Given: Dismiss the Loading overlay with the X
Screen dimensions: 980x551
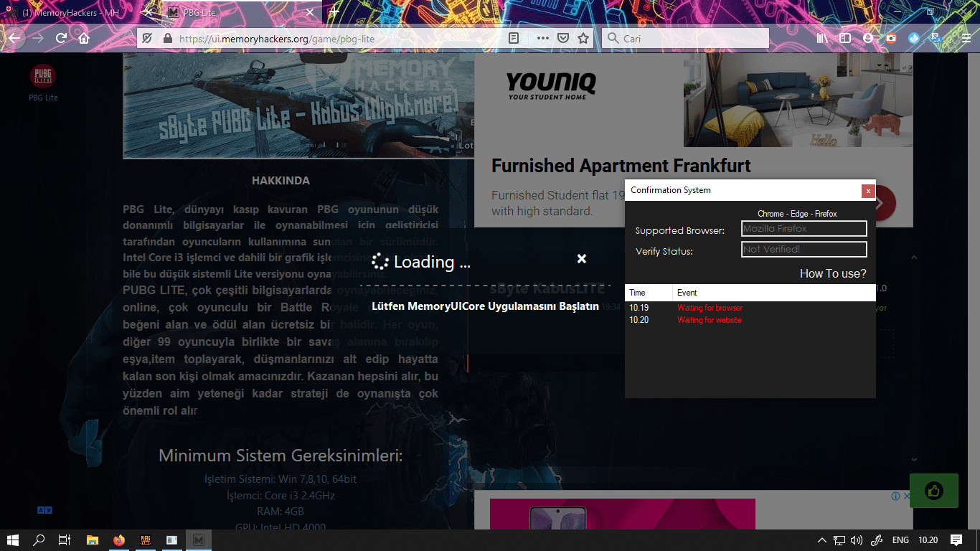Looking at the screenshot, I should [x=582, y=258].
